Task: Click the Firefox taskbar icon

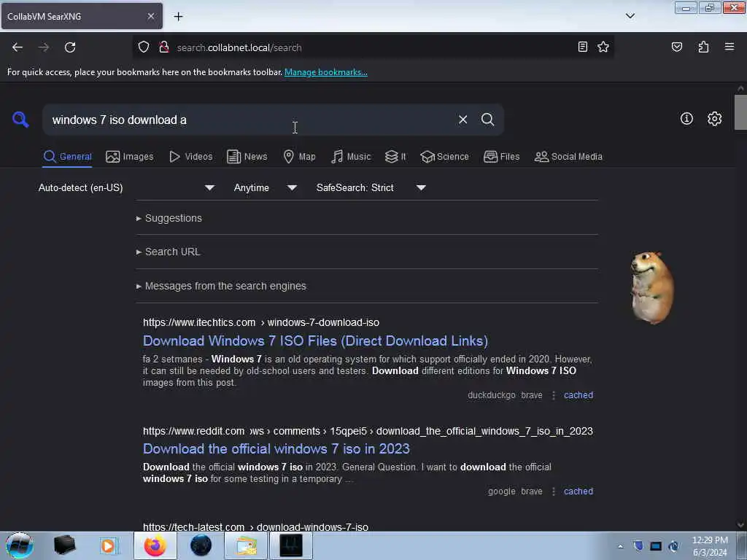Action: (155, 545)
